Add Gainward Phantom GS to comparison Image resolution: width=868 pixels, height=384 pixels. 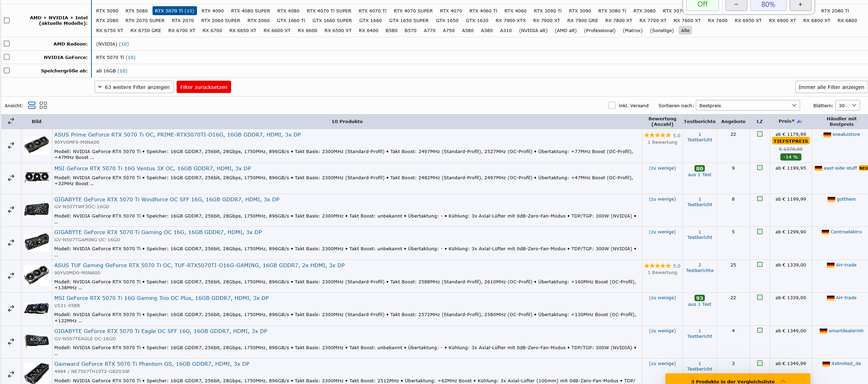click(11, 374)
